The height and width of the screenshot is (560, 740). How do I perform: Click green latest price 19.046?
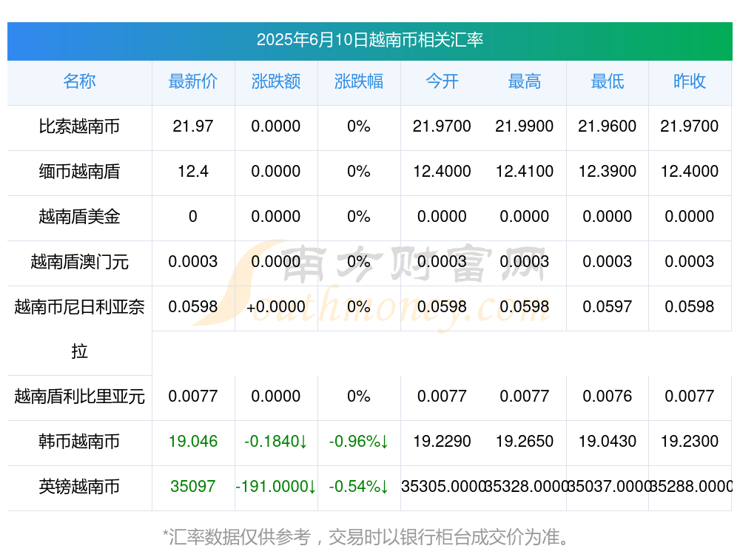tap(193, 442)
